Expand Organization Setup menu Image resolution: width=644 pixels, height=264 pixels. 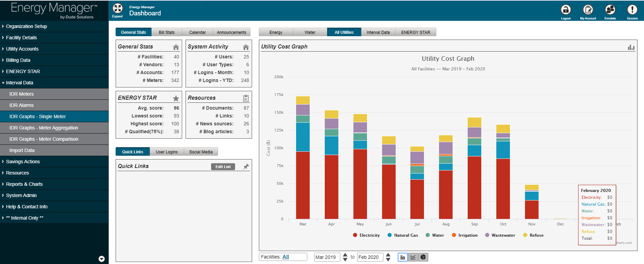(x=54, y=26)
